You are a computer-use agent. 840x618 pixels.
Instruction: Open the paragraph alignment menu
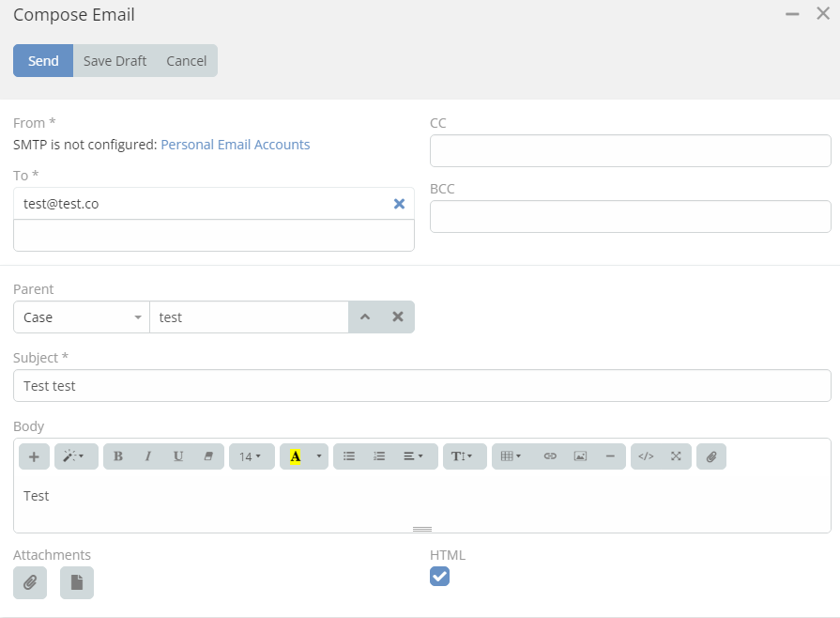(413, 456)
